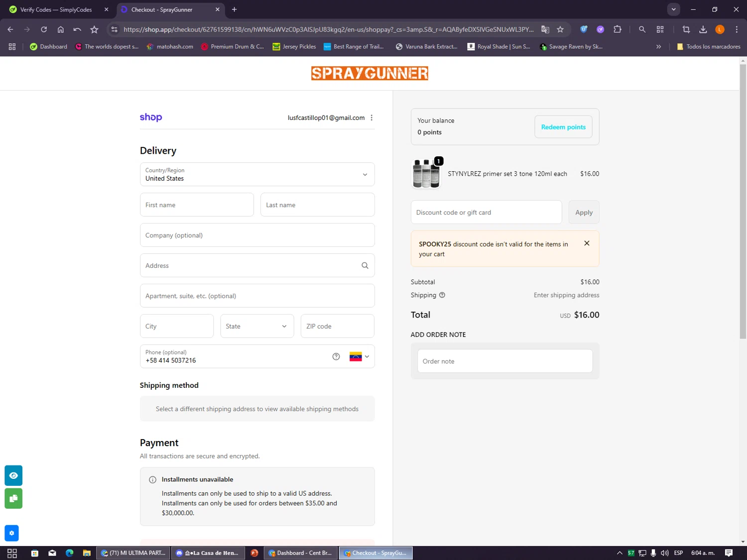Open the Royal Shade bookmark

498,46
